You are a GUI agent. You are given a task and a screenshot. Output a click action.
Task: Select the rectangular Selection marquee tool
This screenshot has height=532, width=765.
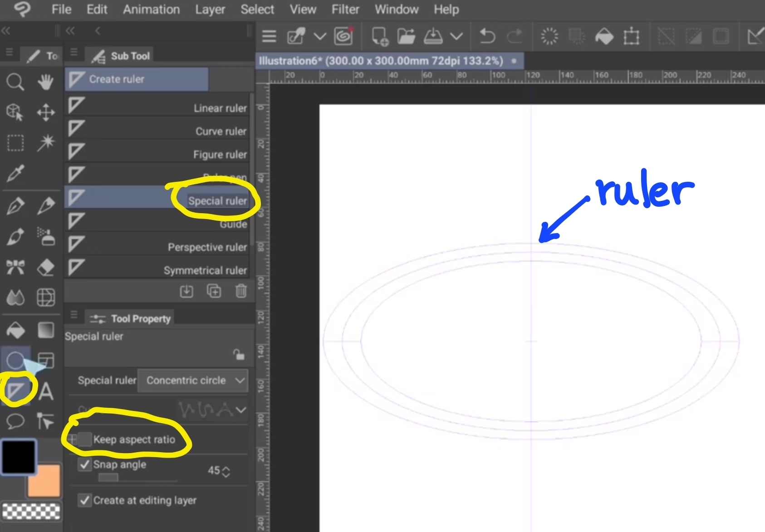click(x=15, y=143)
